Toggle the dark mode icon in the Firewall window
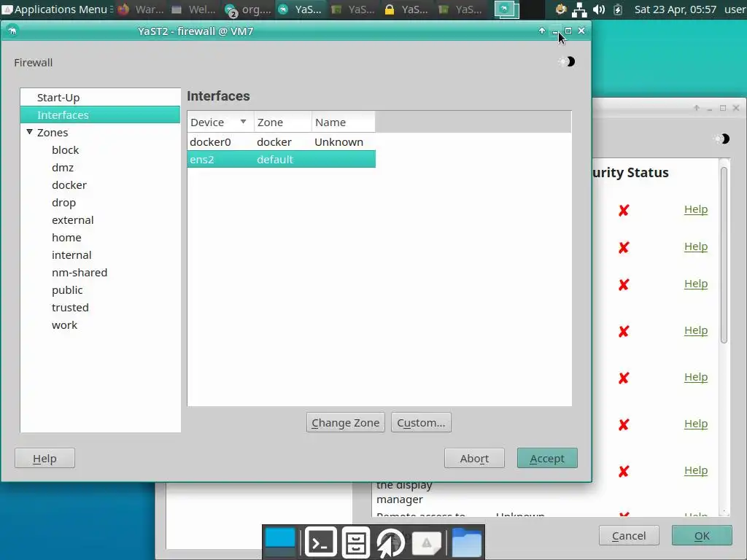Screen dimensions: 747x560 (x=568, y=62)
